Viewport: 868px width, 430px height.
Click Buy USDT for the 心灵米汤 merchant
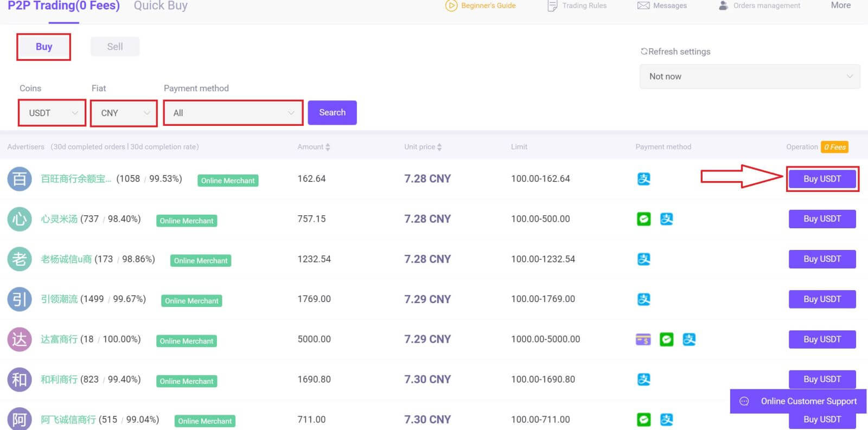(822, 219)
